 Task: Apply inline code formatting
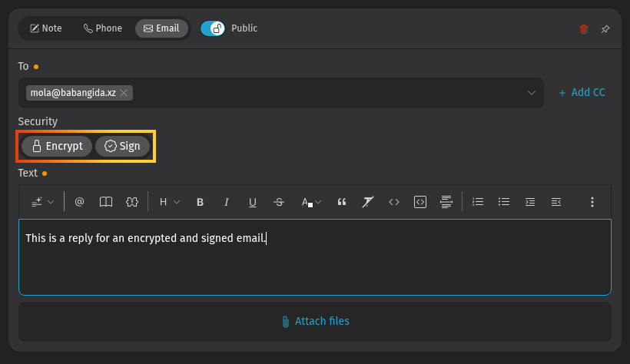point(394,202)
